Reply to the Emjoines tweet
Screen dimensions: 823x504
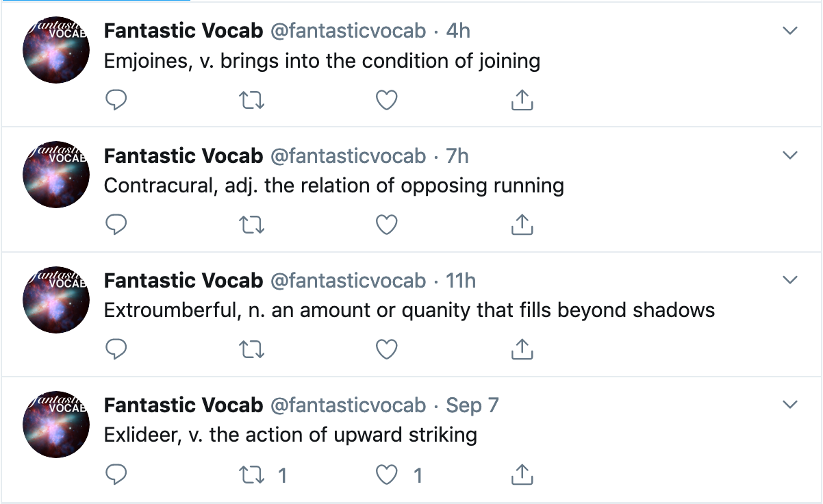click(116, 101)
